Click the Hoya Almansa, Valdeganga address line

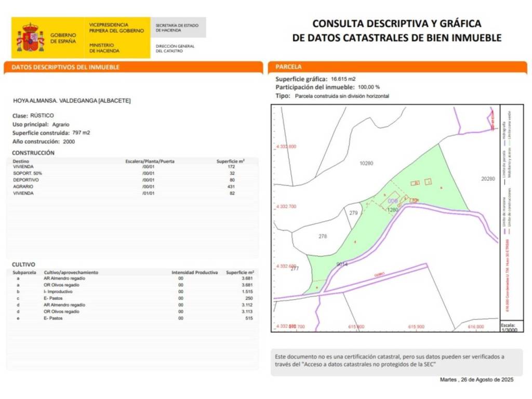71,100
